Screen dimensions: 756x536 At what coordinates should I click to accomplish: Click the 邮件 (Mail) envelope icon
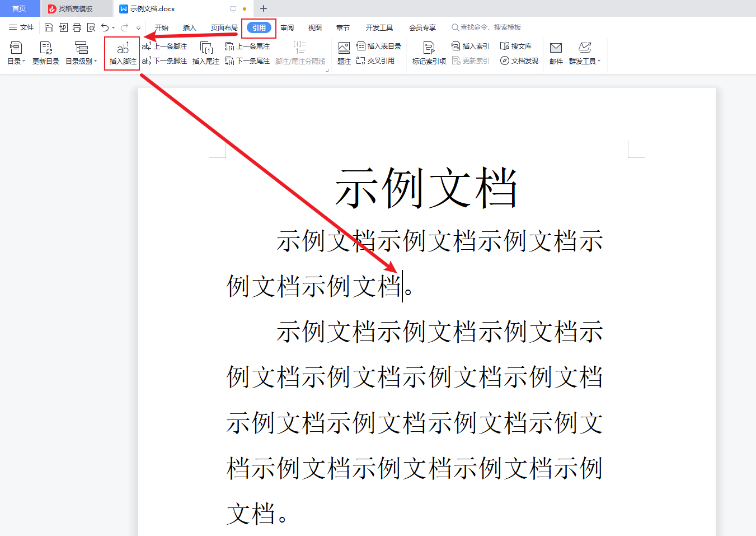tap(556, 49)
